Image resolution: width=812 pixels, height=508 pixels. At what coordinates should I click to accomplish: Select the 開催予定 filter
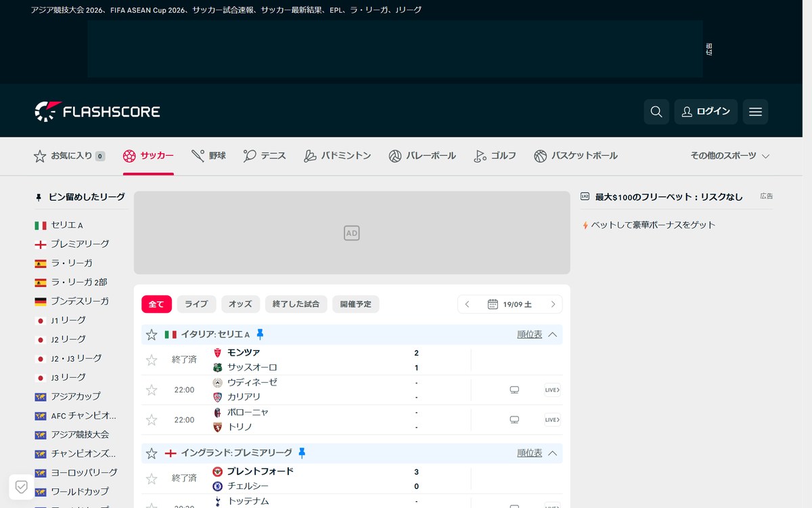[356, 304]
